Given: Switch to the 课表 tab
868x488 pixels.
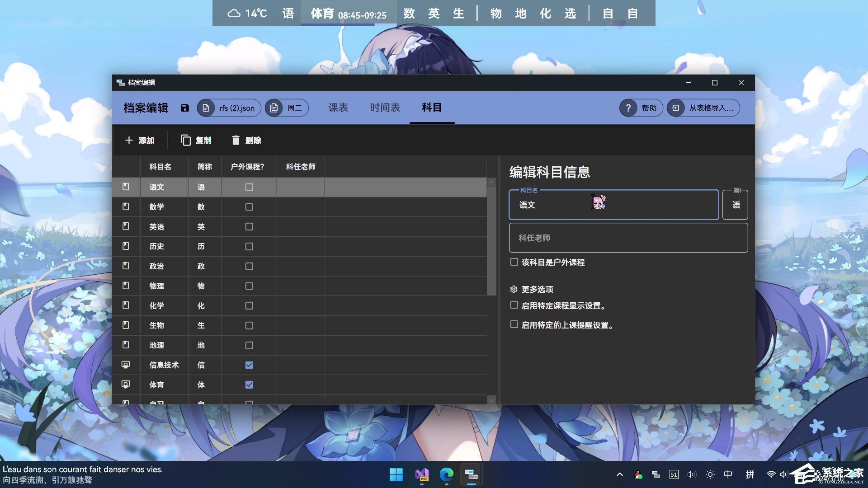Looking at the screenshot, I should pyautogui.click(x=338, y=108).
